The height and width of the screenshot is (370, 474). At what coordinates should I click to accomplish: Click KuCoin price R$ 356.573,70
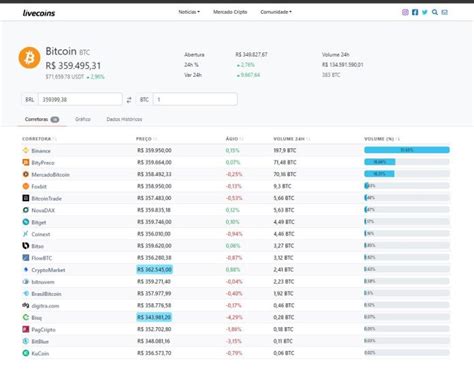pyautogui.click(x=154, y=353)
